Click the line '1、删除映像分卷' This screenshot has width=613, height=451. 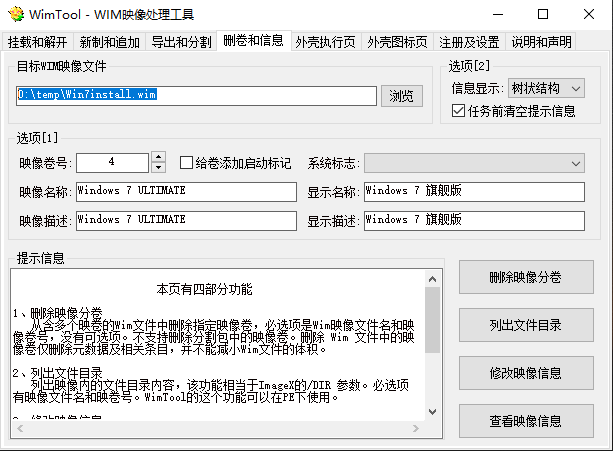point(57,313)
